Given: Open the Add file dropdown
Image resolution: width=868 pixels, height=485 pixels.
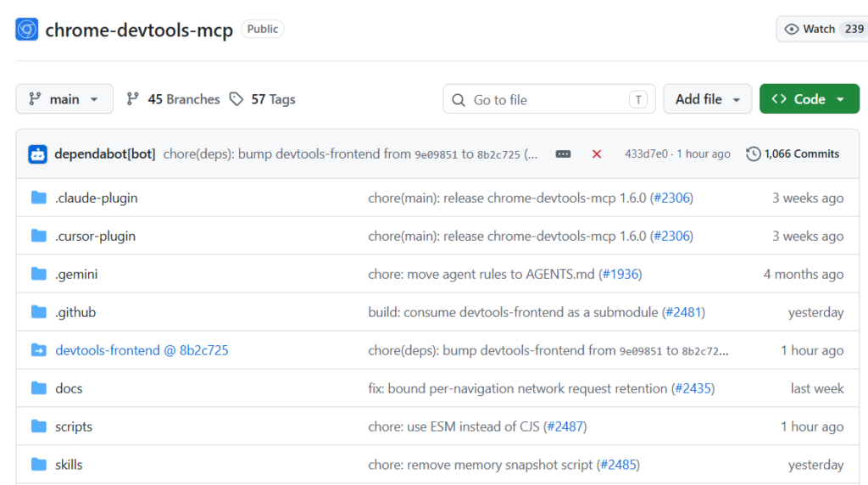Looking at the screenshot, I should 708,99.
